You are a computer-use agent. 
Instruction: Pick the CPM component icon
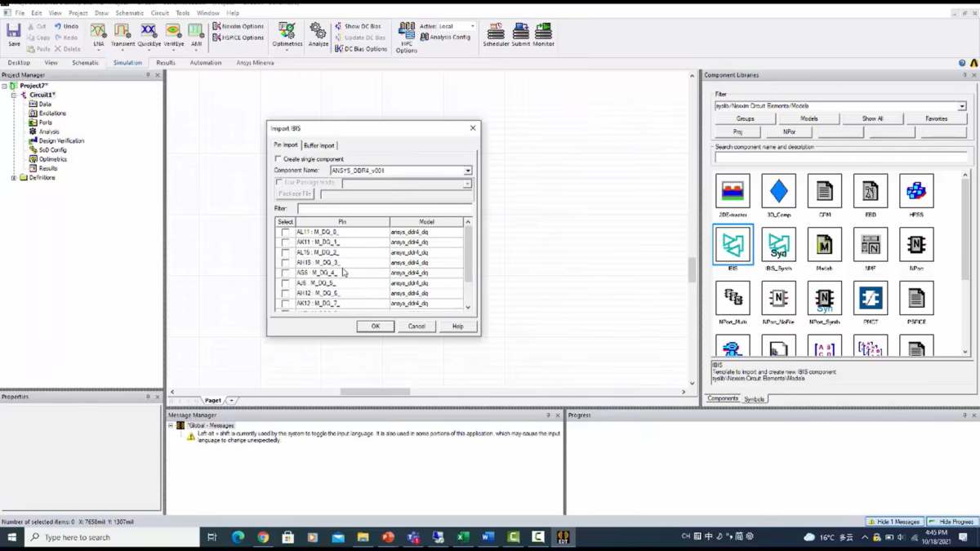coord(824,191)
